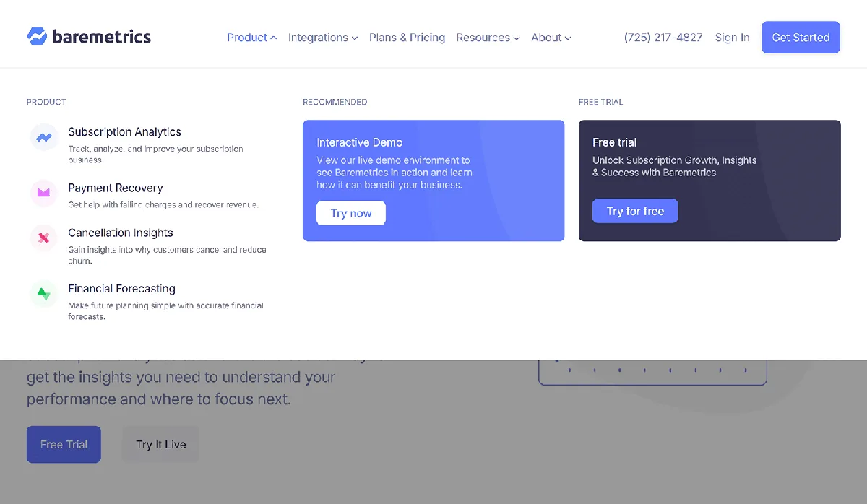Screen dimensions: 867x504
Task: Click the baremetrics wordmark text
Action: point(102,36)
